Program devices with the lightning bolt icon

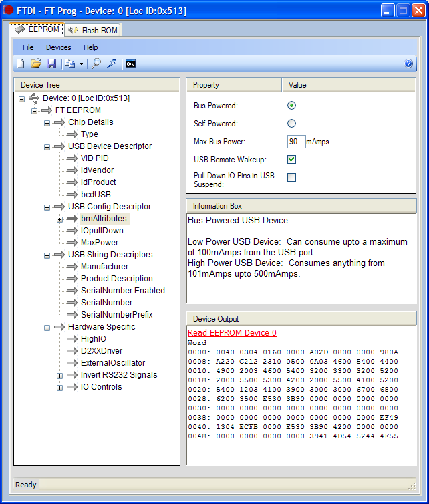[x=111, y=64]
